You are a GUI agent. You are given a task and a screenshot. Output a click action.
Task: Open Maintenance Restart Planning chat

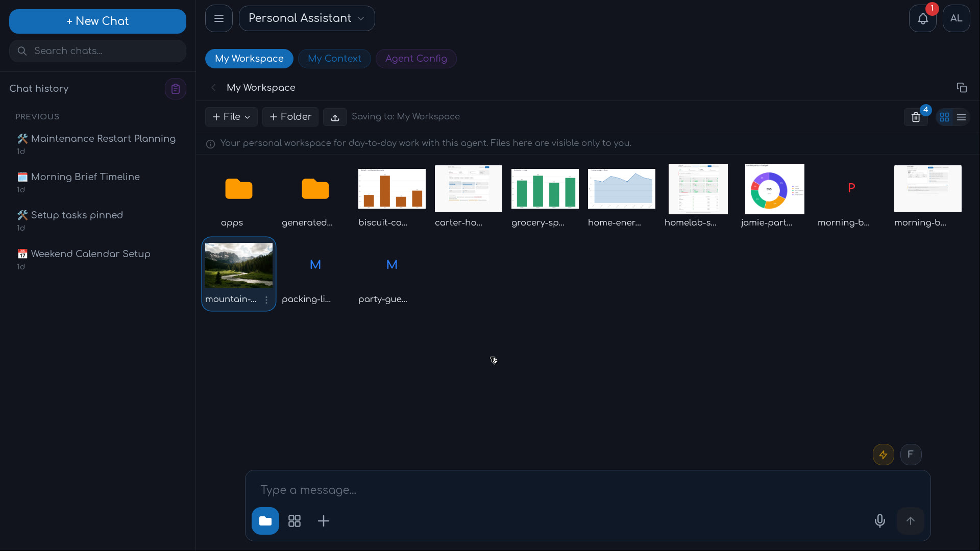(x=97, y=144)
